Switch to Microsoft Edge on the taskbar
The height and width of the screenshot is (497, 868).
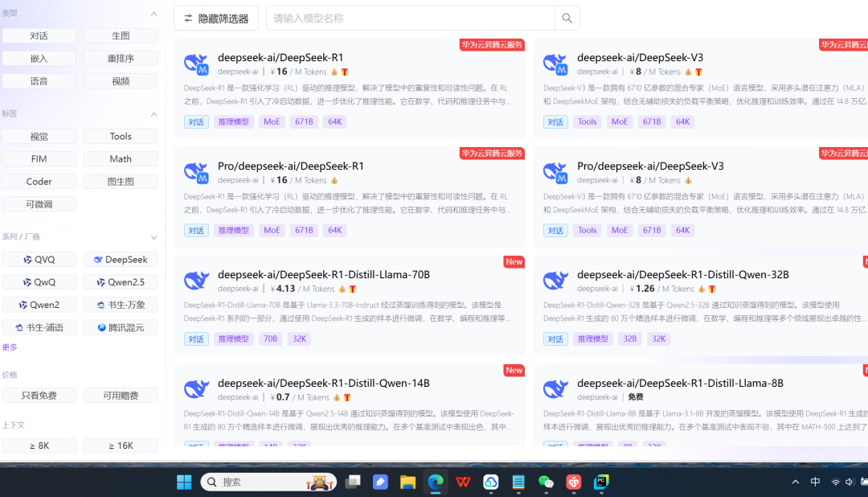[x=436, y=482]
